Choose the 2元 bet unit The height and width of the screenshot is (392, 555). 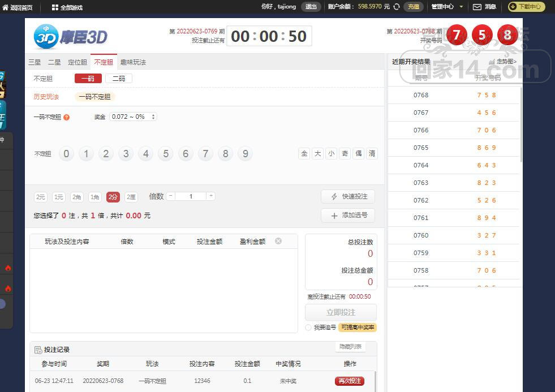pyautogui.click(x=41, y=197)
